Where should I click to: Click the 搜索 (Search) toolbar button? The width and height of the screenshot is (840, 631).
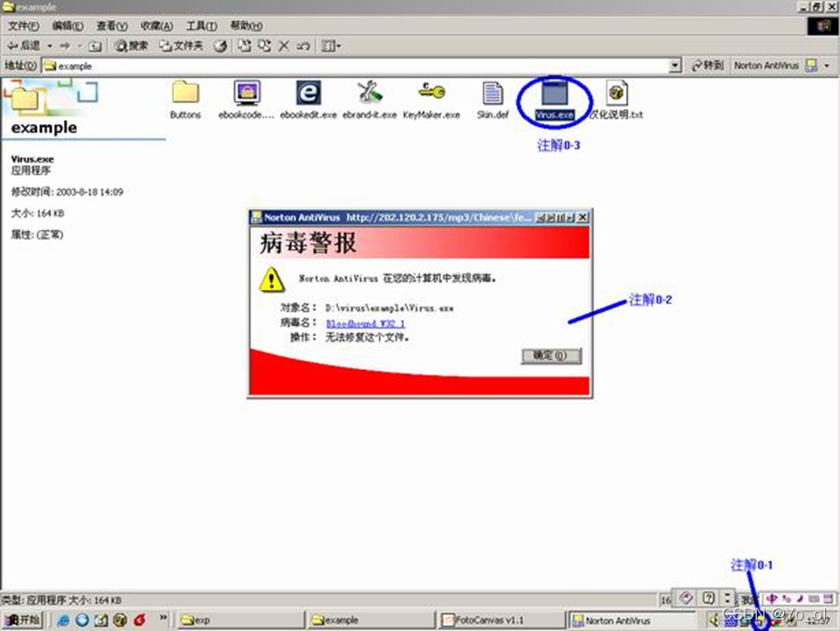(x=131, y=46)
